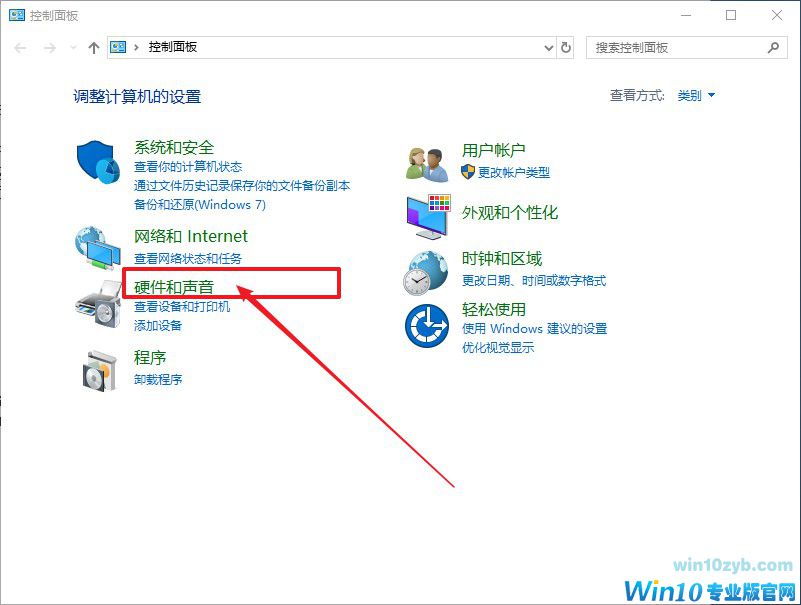Open 查看网络状态和任务 link

pos(188,259)
